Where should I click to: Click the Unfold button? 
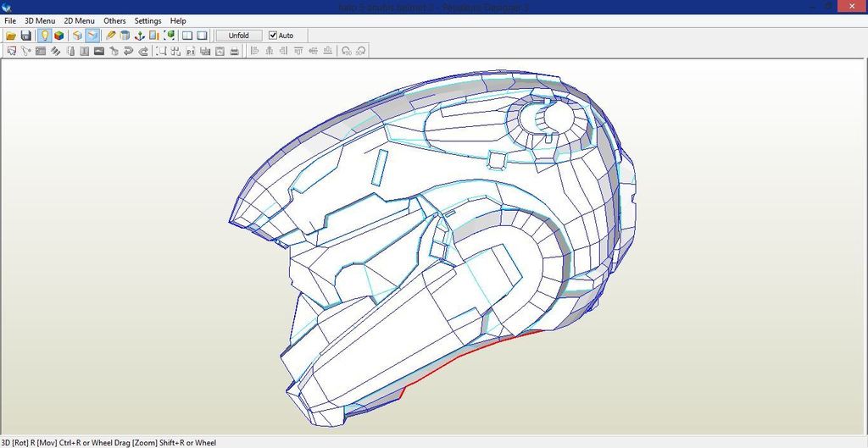click(238, 36)
